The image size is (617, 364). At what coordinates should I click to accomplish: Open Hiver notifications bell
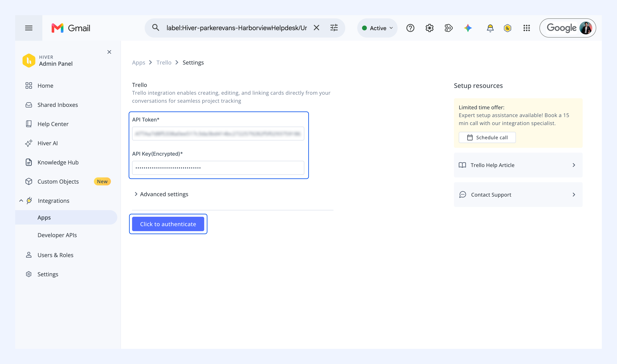point(490,28)
